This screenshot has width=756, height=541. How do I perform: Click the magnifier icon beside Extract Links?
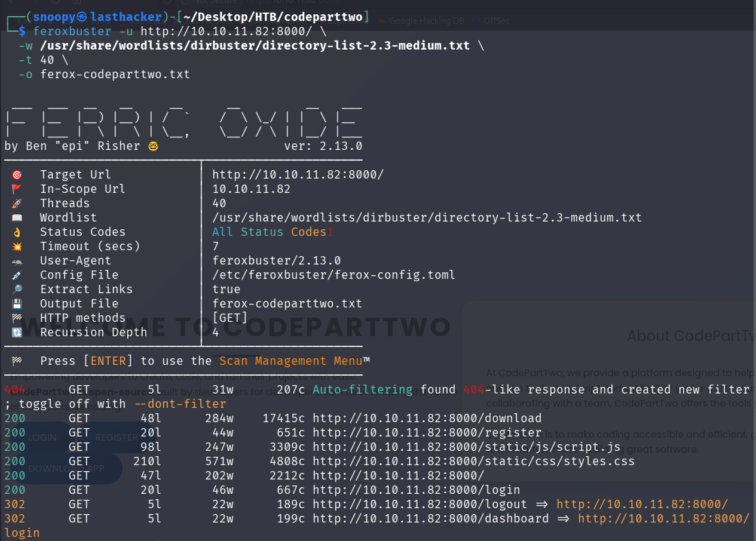coord(17,290)
